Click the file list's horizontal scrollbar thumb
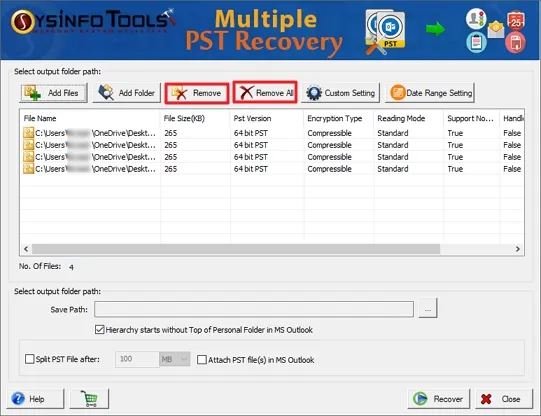 tap(236, 249)
